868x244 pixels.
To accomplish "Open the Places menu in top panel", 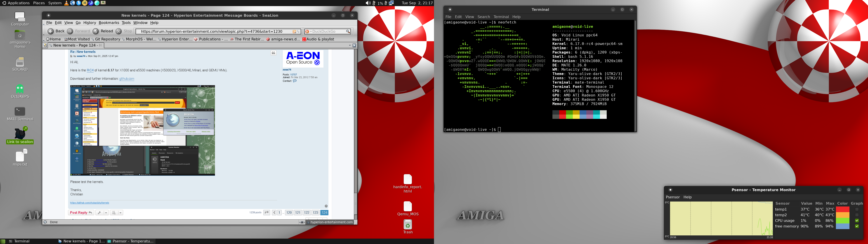I will tap(39, 3).
